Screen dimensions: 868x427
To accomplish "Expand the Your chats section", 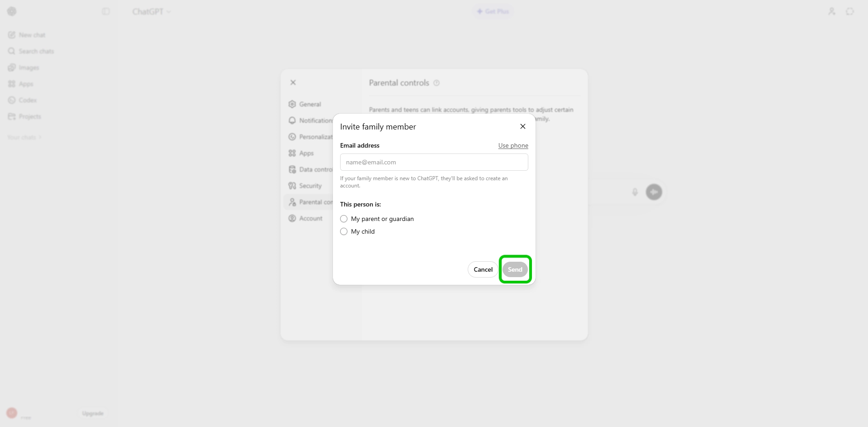I will click(x=24, y=137).
